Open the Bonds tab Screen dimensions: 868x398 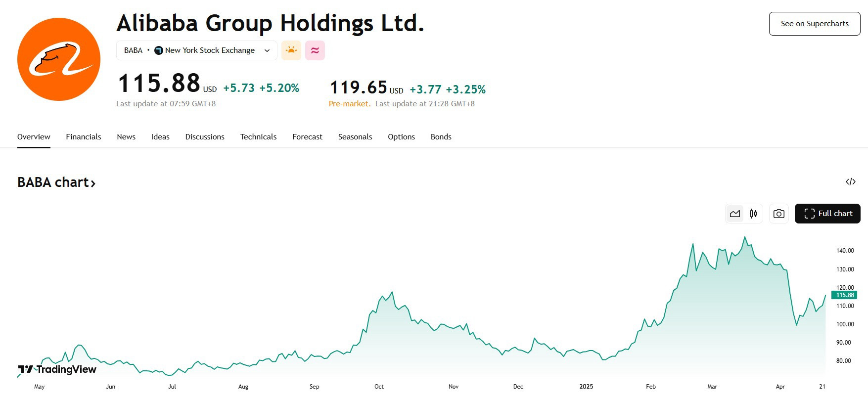441,137
